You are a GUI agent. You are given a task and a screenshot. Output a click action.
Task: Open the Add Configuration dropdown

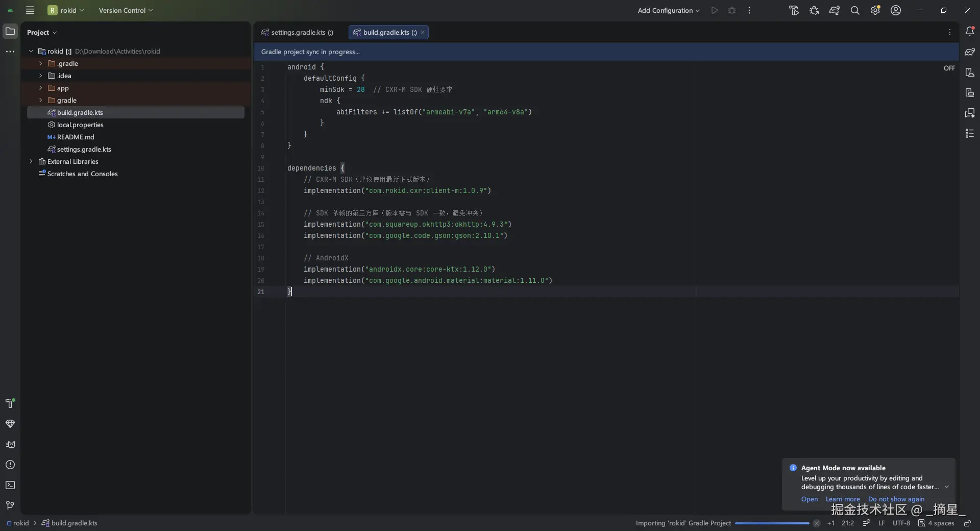[669, 10]
